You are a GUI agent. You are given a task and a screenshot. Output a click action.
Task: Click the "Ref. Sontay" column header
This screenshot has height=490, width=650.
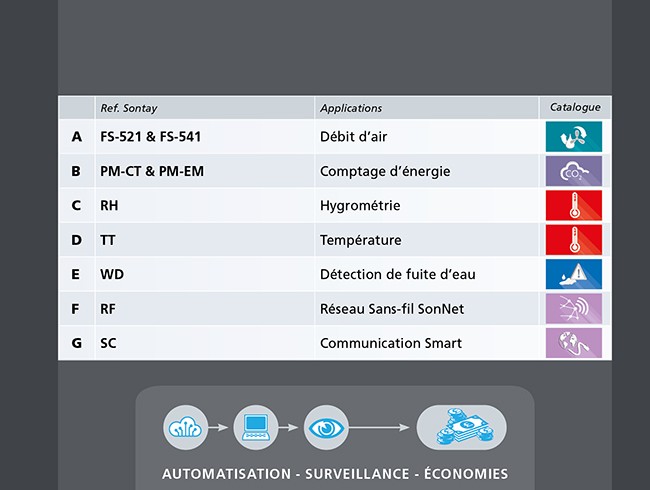pyautogui.click(x=128, y=108)
